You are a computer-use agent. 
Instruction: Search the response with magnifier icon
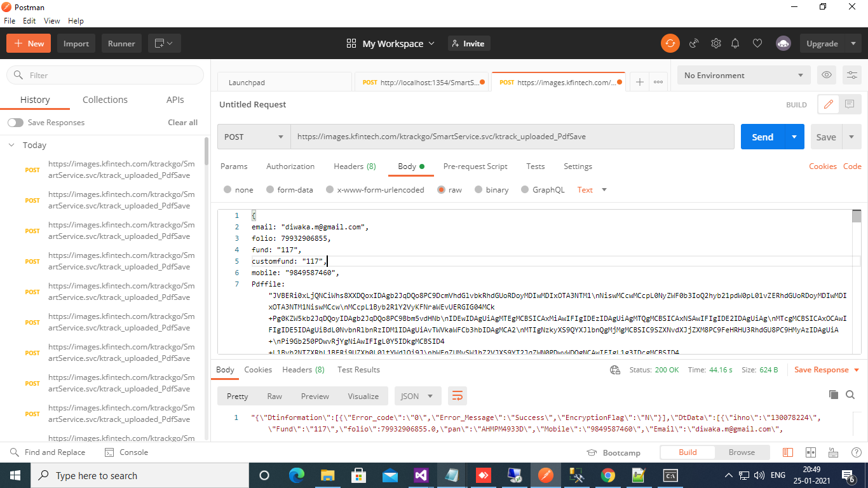(850, 395)
